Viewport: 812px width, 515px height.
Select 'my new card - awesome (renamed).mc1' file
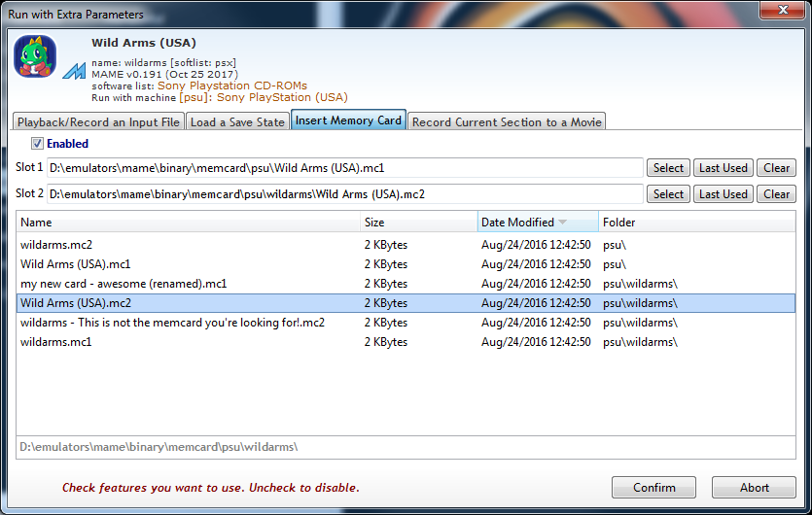[x=124, y=284]
